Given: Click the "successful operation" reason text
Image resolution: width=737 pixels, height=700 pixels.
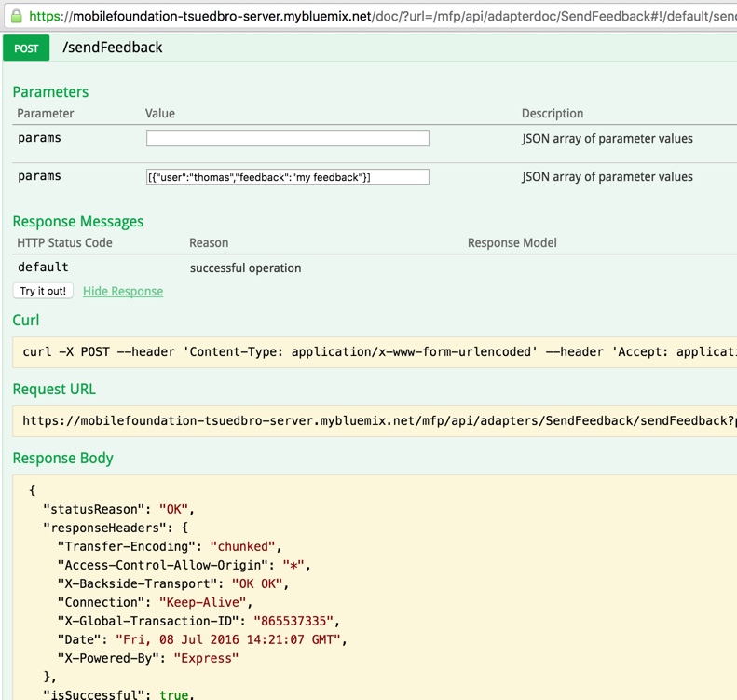Looking at the screenshot, I should click(x=245, y=268).
